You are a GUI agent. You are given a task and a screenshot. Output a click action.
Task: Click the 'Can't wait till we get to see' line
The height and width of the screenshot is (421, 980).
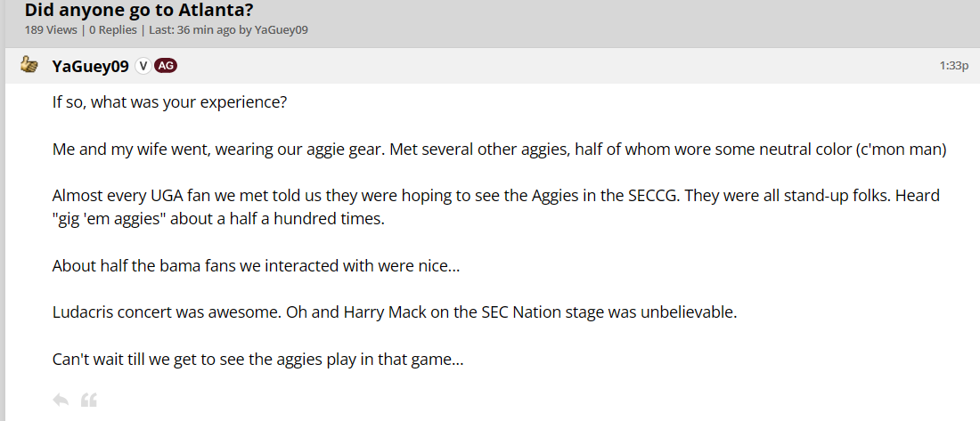coord(258,360)
